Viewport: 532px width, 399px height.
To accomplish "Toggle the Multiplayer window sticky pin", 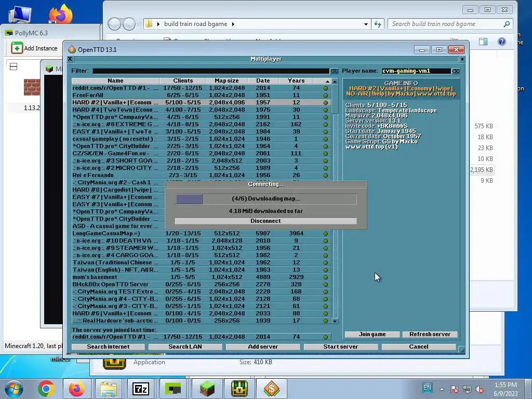I will [x=462, y=59].
